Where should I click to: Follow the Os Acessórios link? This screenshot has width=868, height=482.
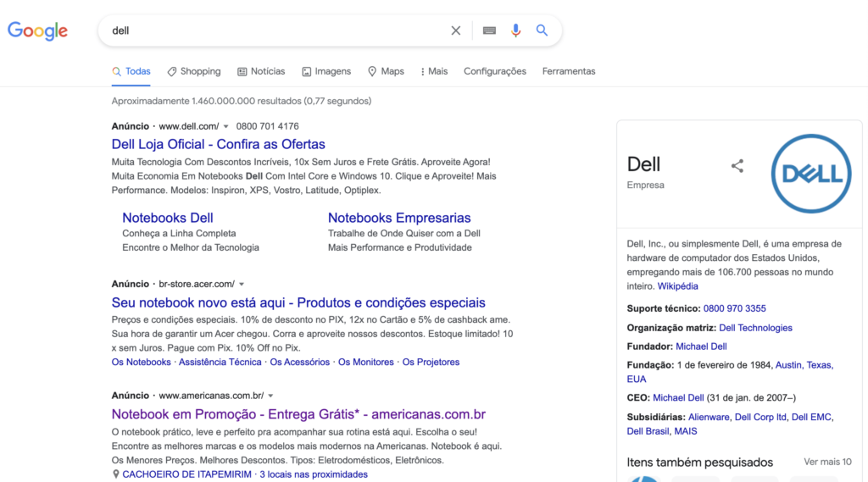(x=299, y=362)
